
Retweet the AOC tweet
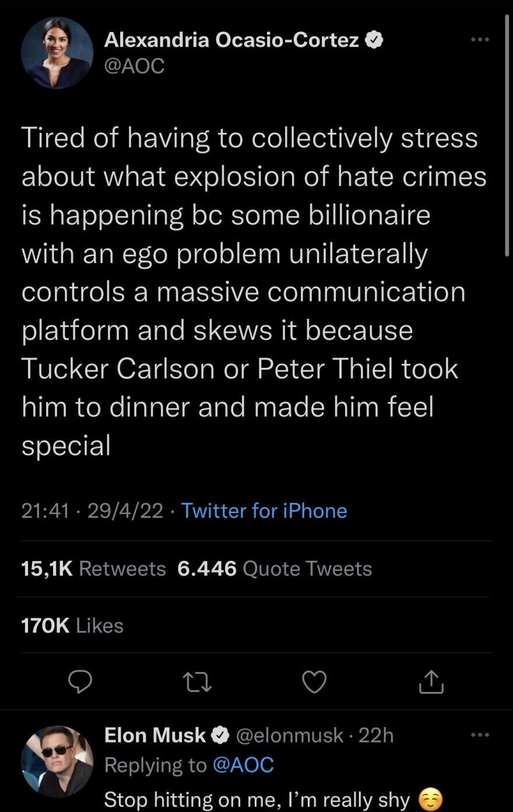[197, 681]
